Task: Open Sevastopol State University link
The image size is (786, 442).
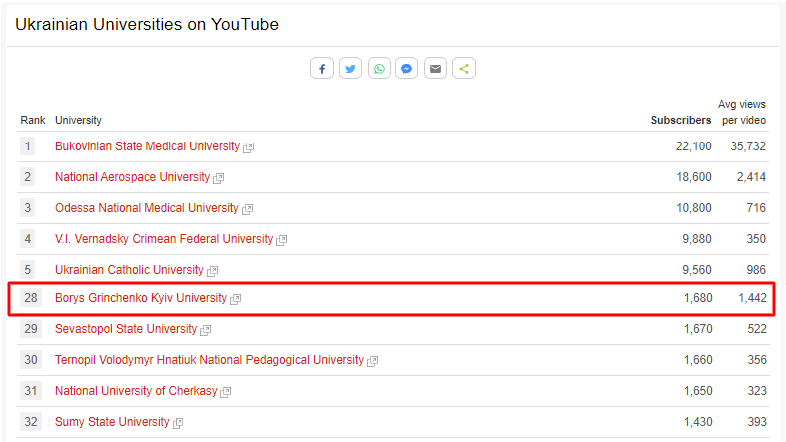Action: pyautogui.click(x=126, y=329)
